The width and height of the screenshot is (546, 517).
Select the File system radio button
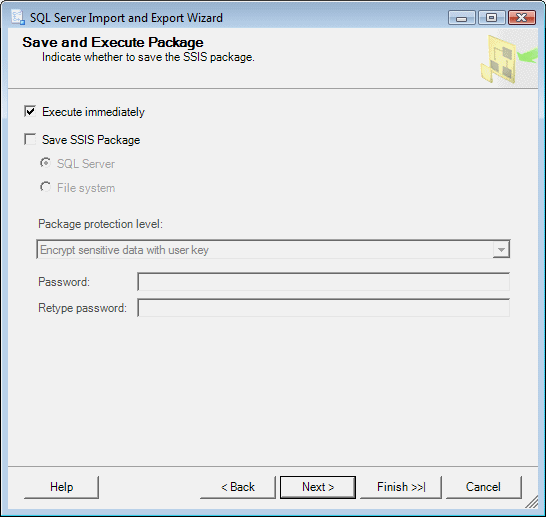(x=45, y=187)
